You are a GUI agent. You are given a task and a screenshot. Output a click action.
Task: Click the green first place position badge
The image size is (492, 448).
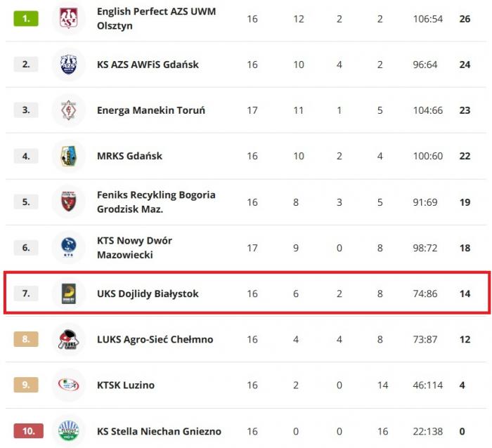pyautogui.click(x=26, y=19)
